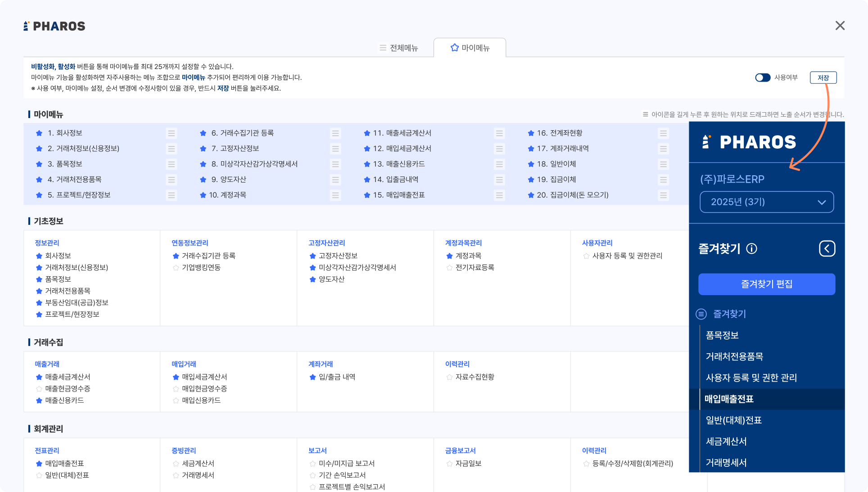Click the 즐겨찾기 section label in sidebar
This screenshot has width=868, height=492.
[729, 314]
